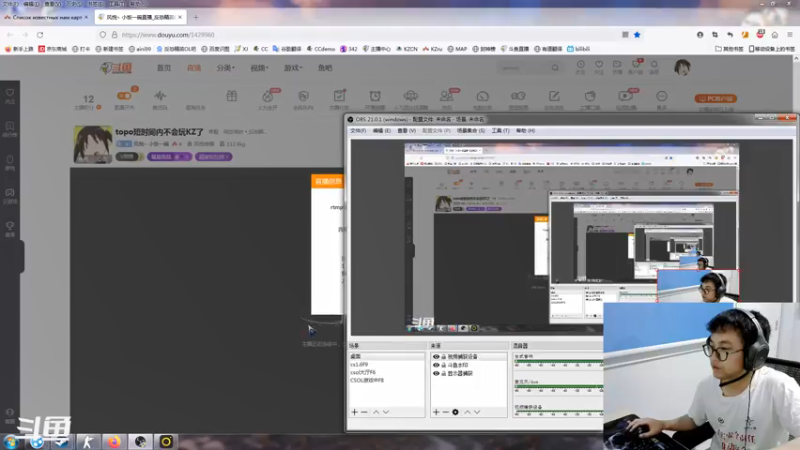Adjust the second mixer channel volume bar
800x450 pixels.
tap(558, 388)
